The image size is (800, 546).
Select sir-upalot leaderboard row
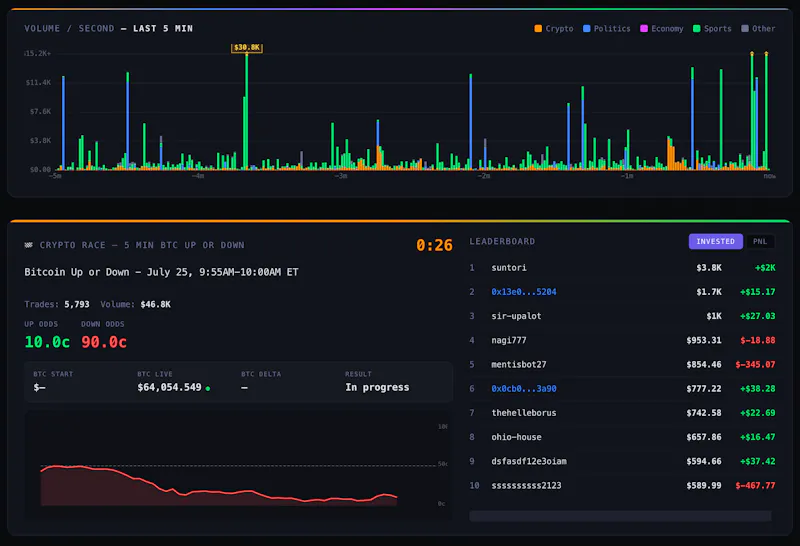click(x=622, y=316)
